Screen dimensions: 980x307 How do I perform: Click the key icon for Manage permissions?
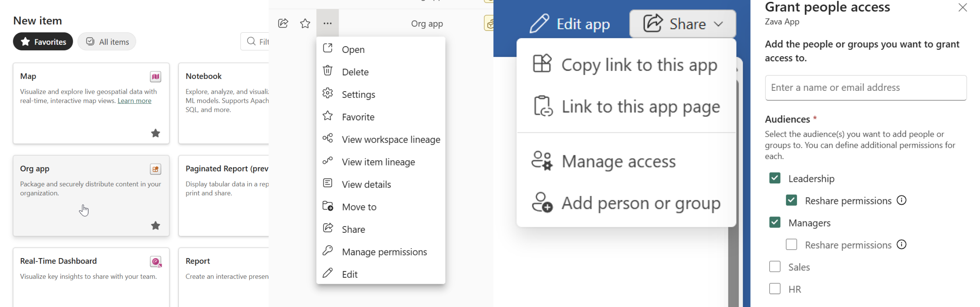click(328, 251)
